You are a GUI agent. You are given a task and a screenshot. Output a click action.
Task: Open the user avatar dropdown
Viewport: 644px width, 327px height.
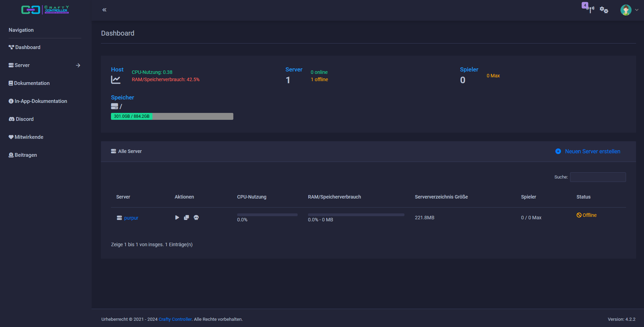(629, 10)
